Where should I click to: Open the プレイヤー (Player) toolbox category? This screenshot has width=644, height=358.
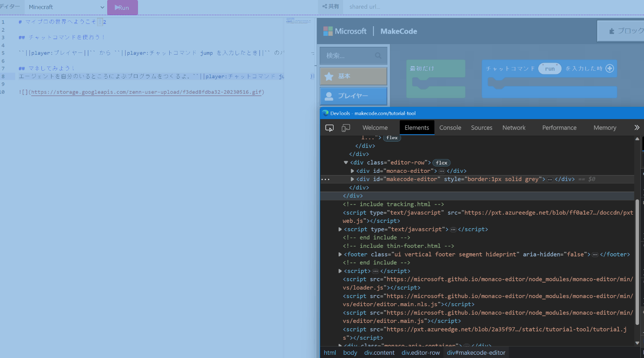353,96
